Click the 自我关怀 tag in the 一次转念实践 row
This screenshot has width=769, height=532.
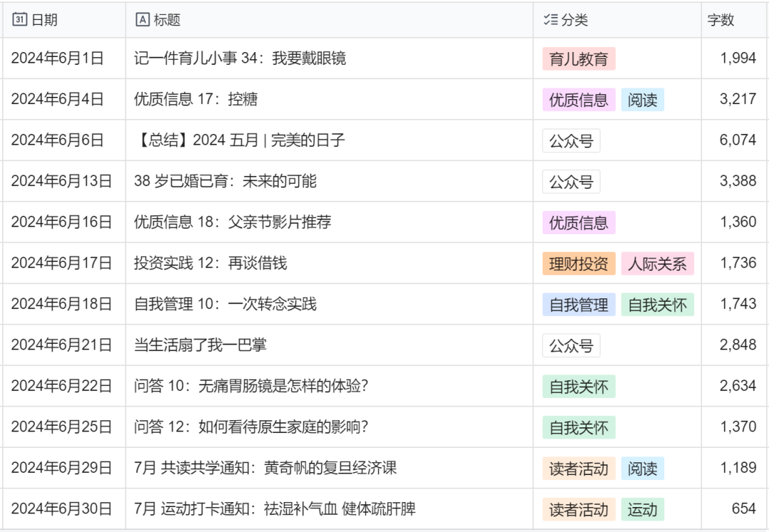(657, 305)
